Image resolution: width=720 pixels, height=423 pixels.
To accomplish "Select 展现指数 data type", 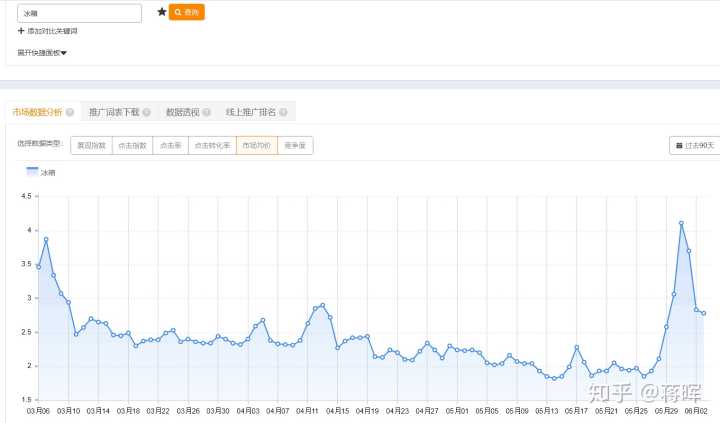I will coord(92,145).
